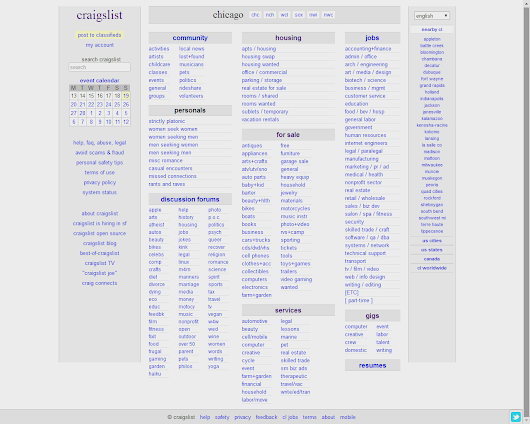Open rideshare in community
The height and width of the screenshot is (424, 530).
pyautogui.click(x=190, y=88)
